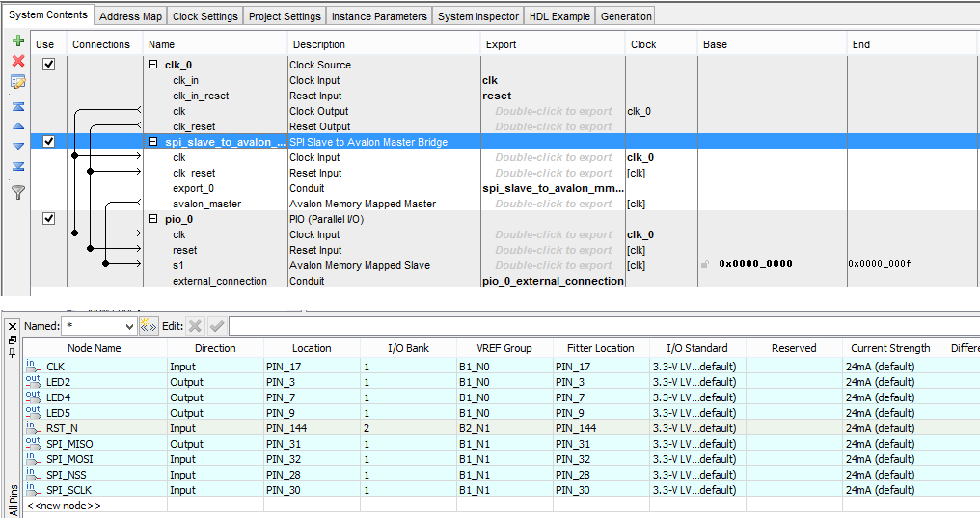
Task: Uncheck the Use checkbox for clk_0
Action: coord(49,65)
